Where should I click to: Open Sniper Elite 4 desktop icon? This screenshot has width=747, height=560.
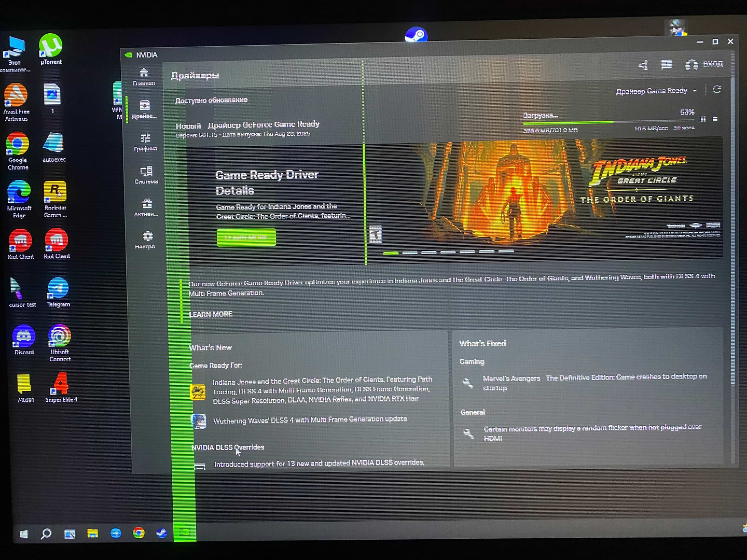[61, 387]
